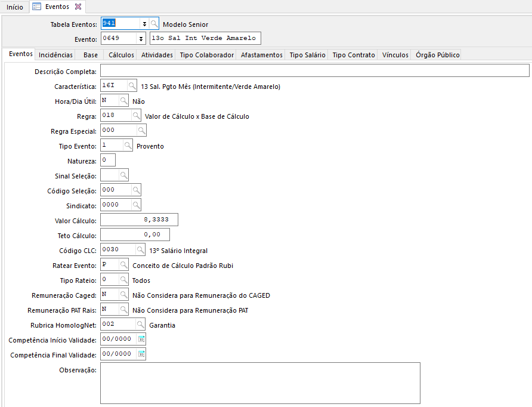Open the Código Seleção search icon

tap(136, 190)
